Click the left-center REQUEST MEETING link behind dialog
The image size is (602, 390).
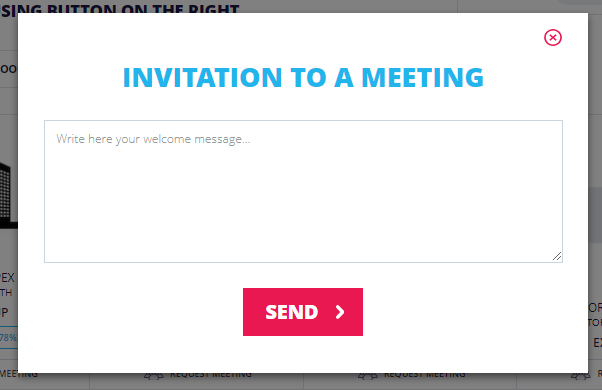tap(211, 375)
